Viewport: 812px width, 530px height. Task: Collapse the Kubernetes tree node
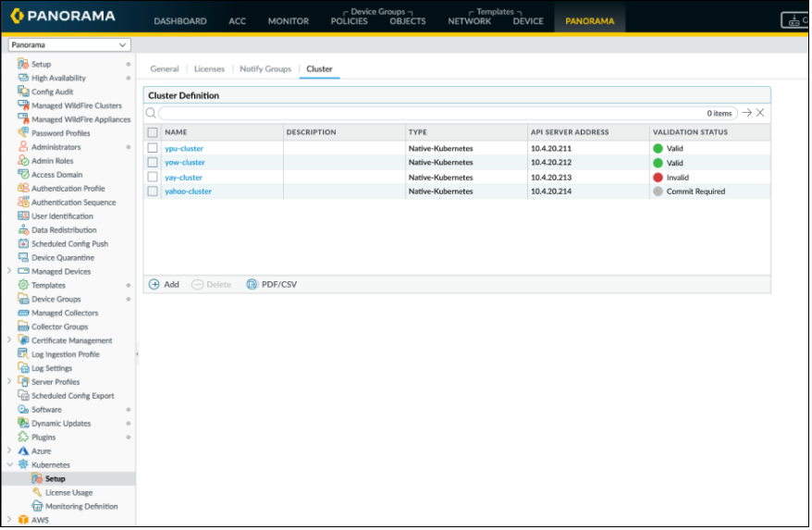pos(9,465)
